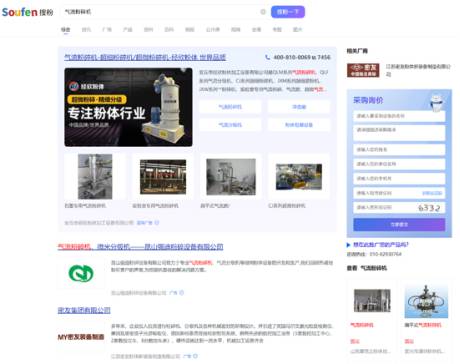Click the 气流粉碎机 tag button beside the banner

[230, 107]
